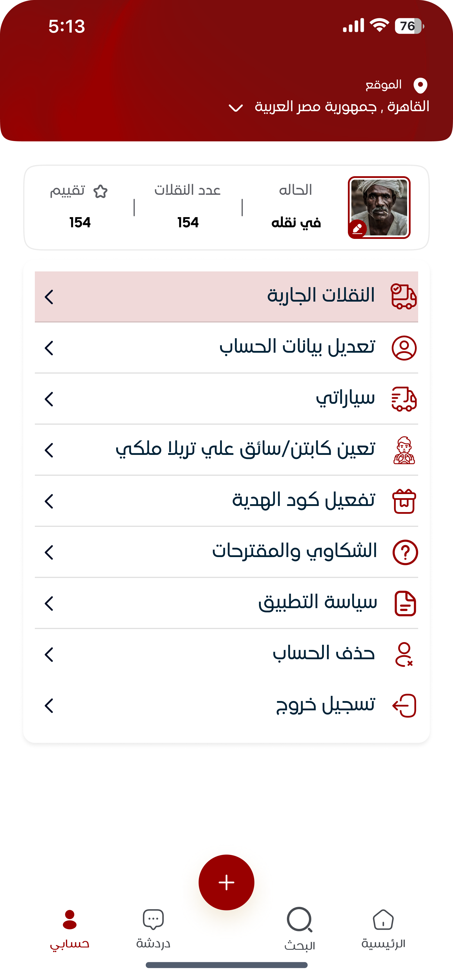453x980 pixels.
Task: Expand تعين كابتن/سائق row chevron
Action: tap(49, 450)
